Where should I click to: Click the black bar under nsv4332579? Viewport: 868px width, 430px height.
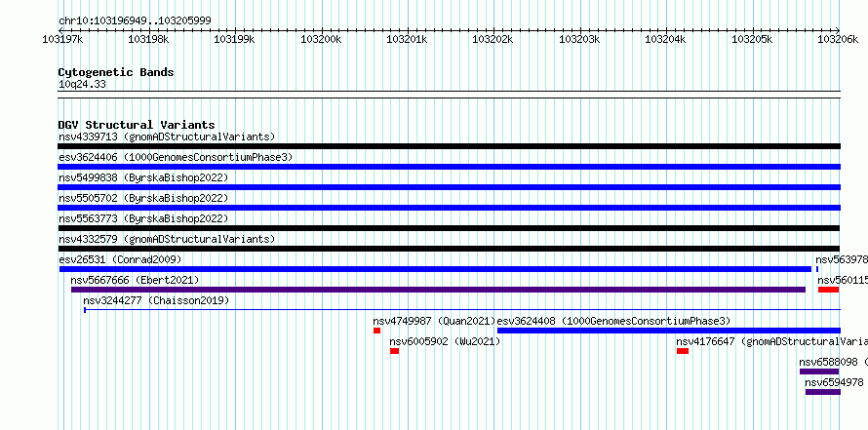449,249
